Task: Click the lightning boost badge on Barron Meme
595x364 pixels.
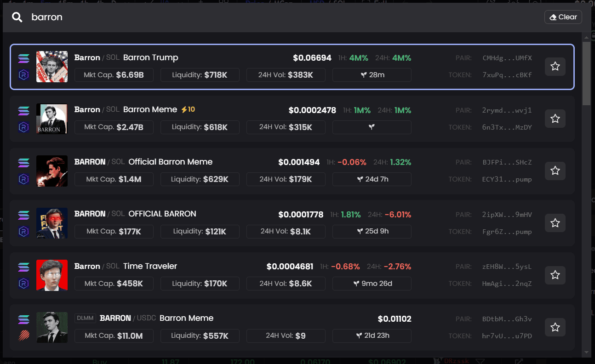Action: click(188, 109)
